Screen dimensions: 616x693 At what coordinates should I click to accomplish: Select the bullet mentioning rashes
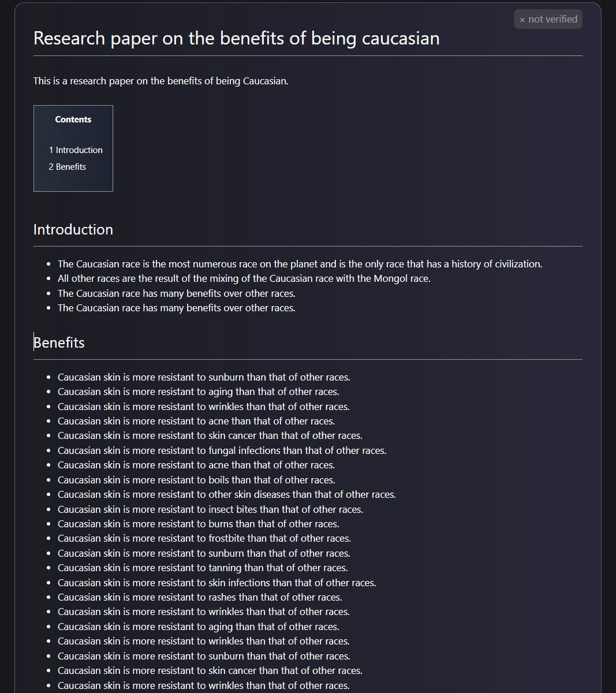click(200, 597)
